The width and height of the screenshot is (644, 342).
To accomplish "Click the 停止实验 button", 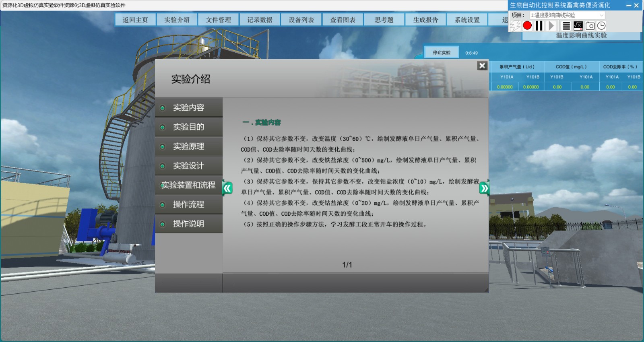I will coord(442,53).
